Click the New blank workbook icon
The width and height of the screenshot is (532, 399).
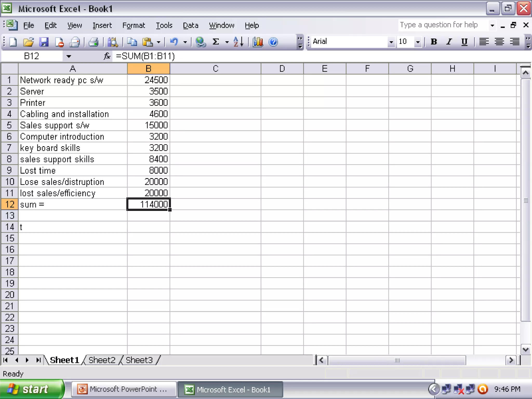point(13,42)
